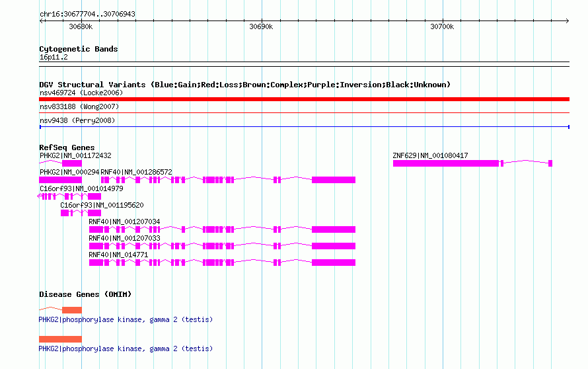Click the lower orange PHKG2 OMIM bar

(60, 339)
